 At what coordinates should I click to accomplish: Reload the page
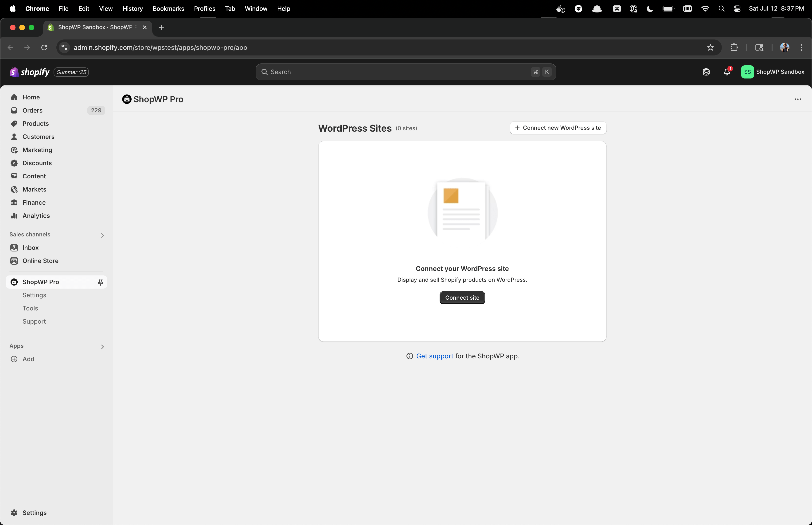click(44, 47)
